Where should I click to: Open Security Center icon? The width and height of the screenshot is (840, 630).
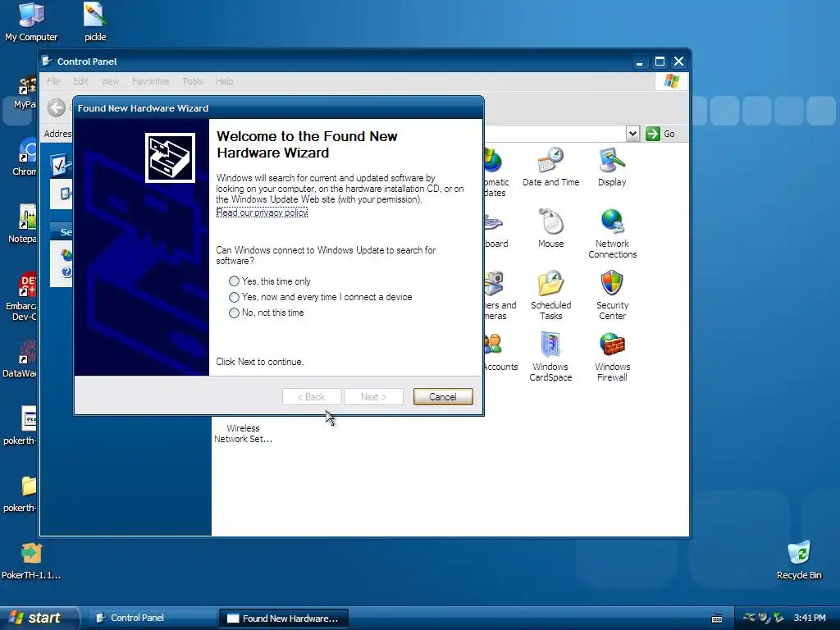[612, 295]
